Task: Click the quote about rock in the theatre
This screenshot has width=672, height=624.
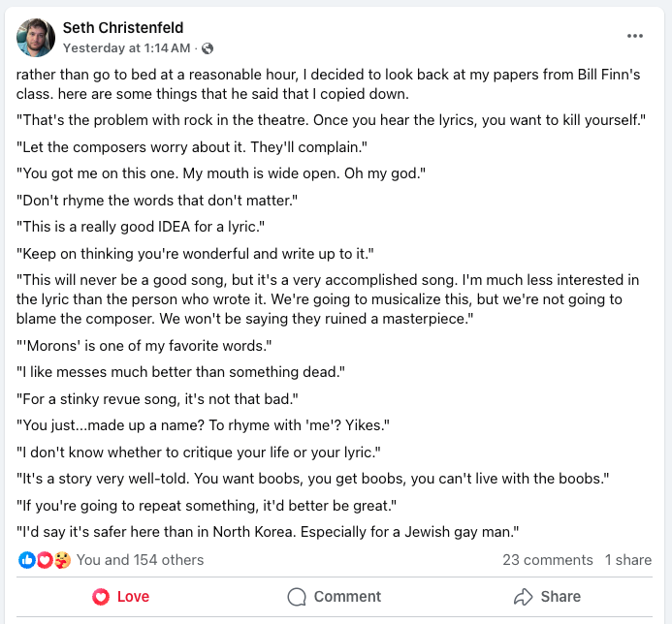Action: (x=332, y=120)
